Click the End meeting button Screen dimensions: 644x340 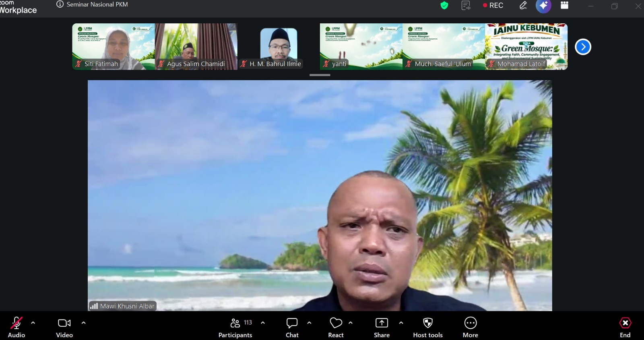(x=625, y=328)
